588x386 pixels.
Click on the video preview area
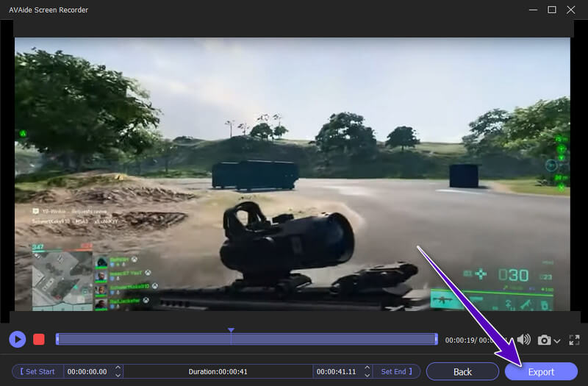(293, 173)
